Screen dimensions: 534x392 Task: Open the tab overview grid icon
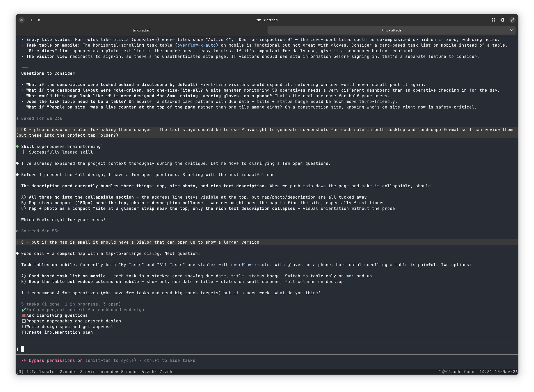click(x=494, y=20)
